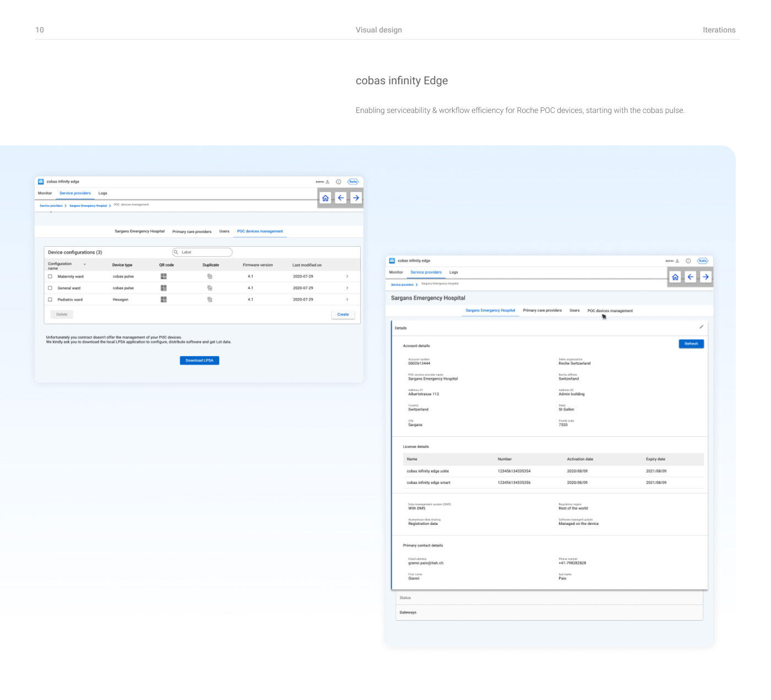This screenshot has height=700, width=771.
Task: Open Primary care providers tab in hospital details window
Action: pyautogui.click(x=542, y=311)
